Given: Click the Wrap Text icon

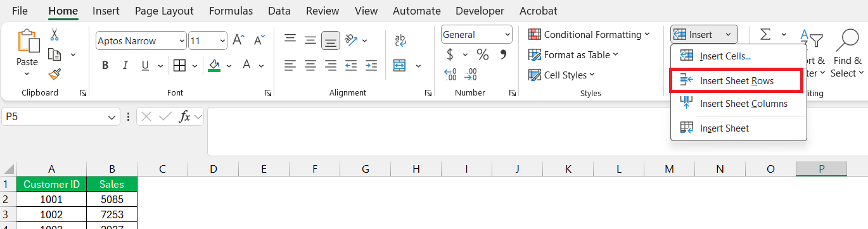Looking at the screenshot, I should (400, 40).
